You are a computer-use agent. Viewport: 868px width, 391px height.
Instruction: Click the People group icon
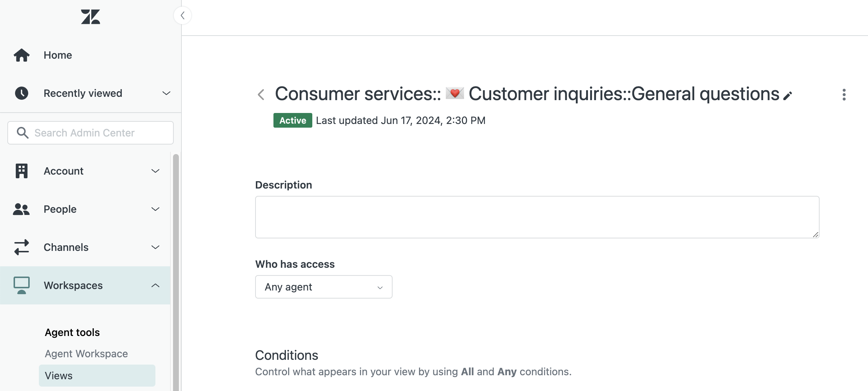coord(21,209)
